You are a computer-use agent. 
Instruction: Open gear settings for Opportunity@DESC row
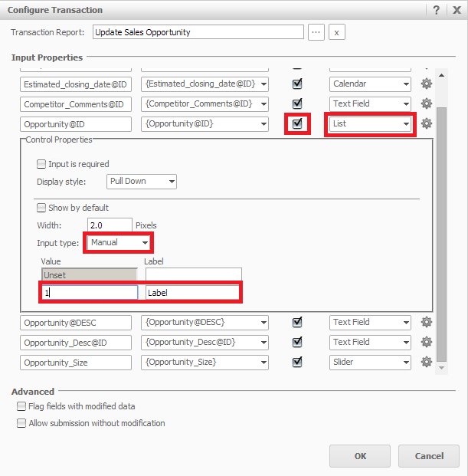(x=427, y=323)
